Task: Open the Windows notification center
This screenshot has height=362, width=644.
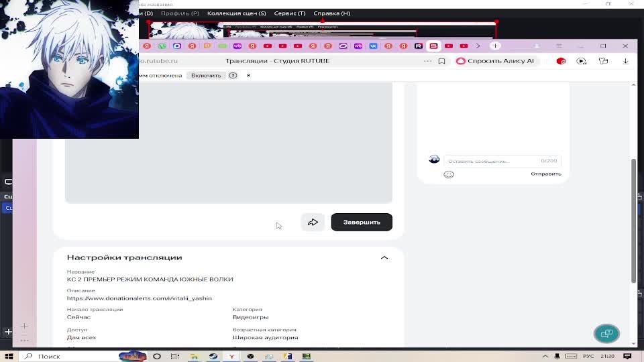Action: (627, 356)
